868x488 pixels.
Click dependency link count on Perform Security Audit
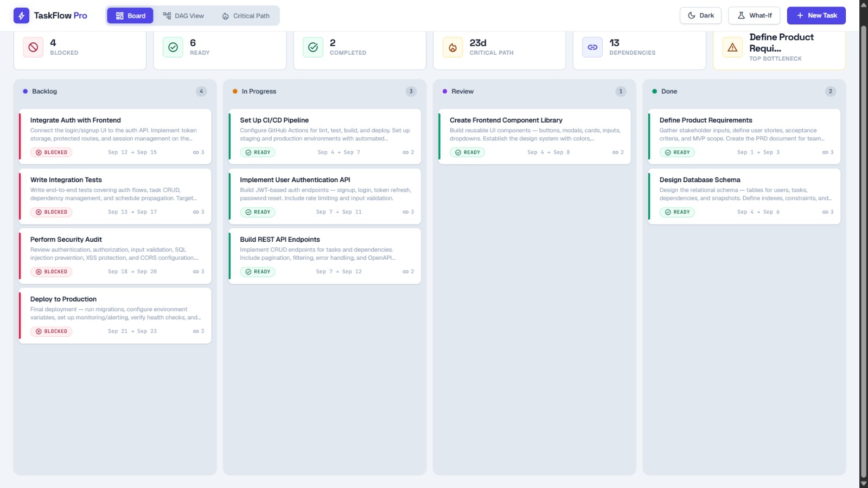199,272
